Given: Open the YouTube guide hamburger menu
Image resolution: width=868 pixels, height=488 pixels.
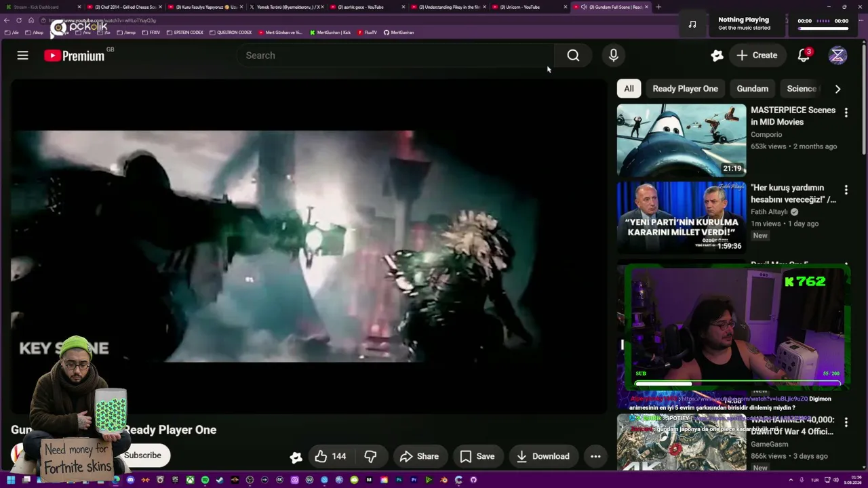Looking at the screenshot, I should click(22, 56).
